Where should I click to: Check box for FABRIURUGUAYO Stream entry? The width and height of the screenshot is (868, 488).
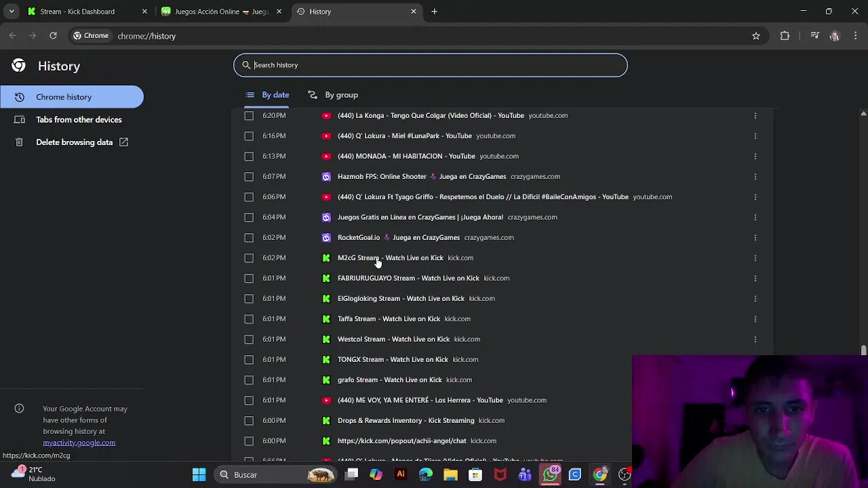pos(249,278)
